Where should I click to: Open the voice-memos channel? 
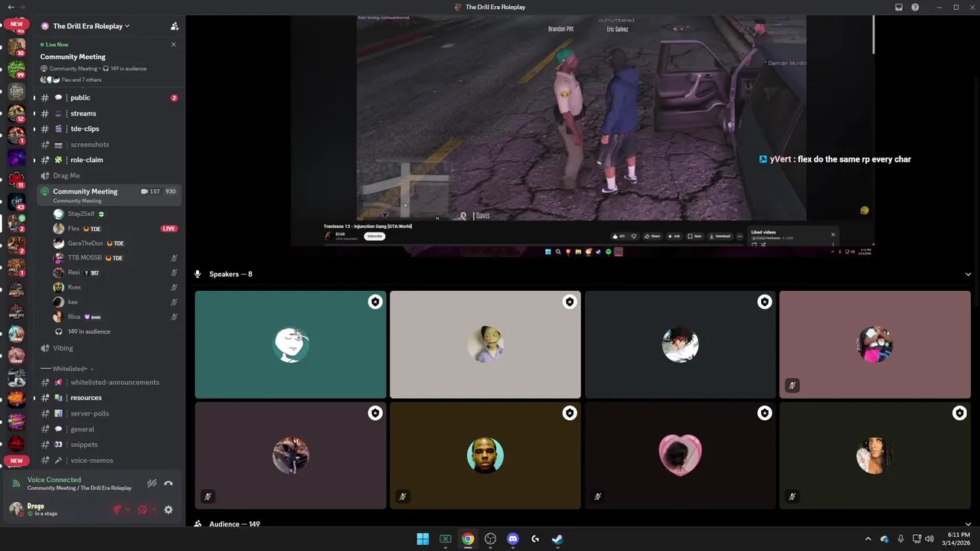point(109,460)
